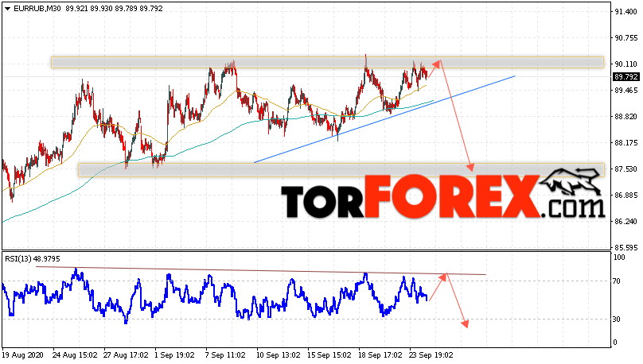Click the 88.820 price axis label
The height and width of the screenshot is (364, 643).
[x=625, y=117]
